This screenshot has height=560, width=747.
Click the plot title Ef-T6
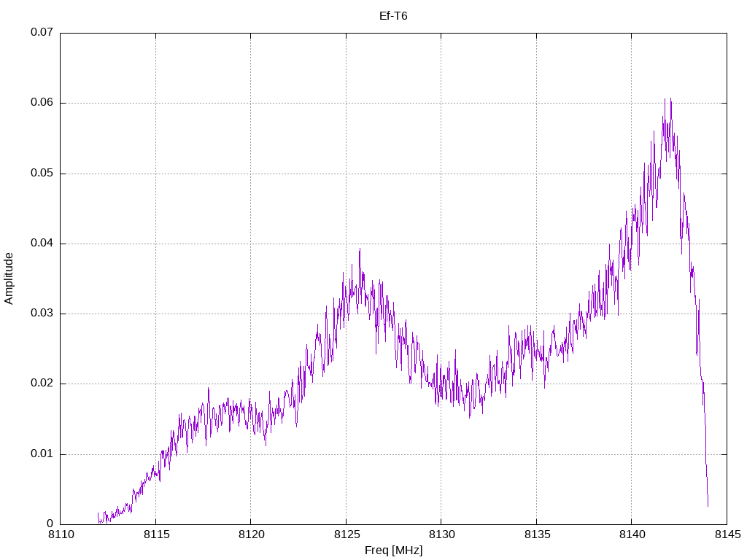[393, 16]
